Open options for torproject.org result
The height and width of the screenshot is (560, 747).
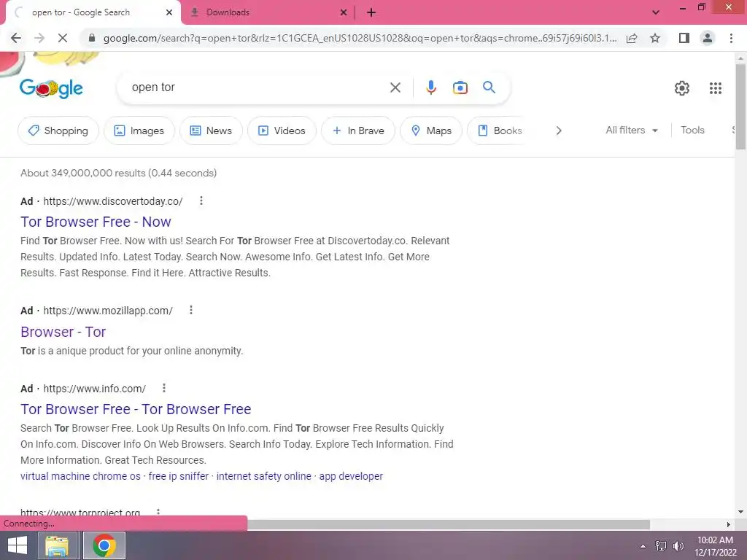158,512
